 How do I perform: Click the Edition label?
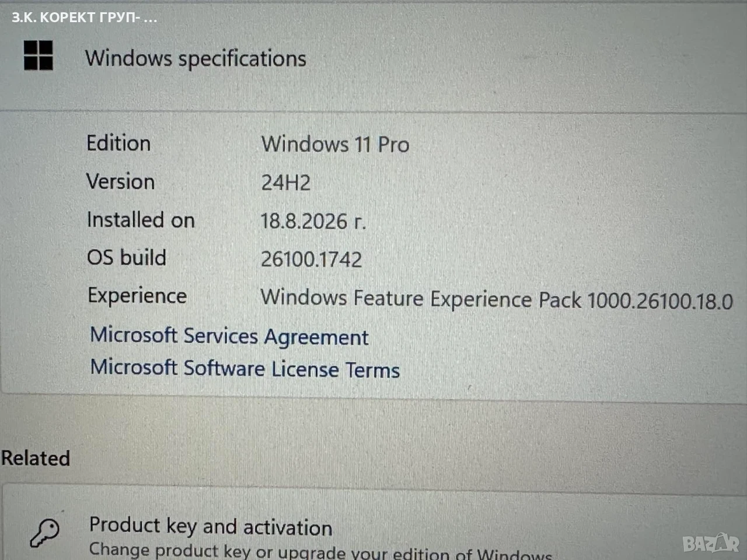pyautogui.click(x=118, y=143)
